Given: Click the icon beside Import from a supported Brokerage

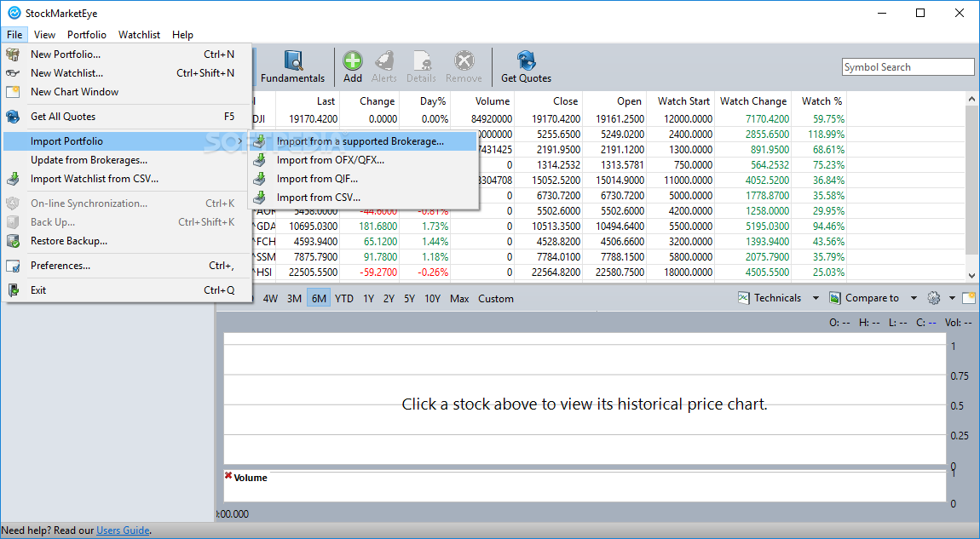Looking at the screenshot, I should click(x=259, y=141).
